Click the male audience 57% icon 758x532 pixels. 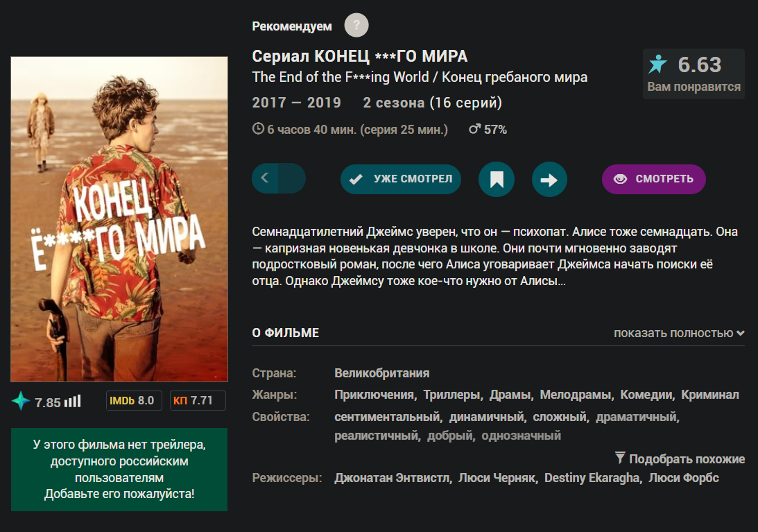[x=475, y=128]
